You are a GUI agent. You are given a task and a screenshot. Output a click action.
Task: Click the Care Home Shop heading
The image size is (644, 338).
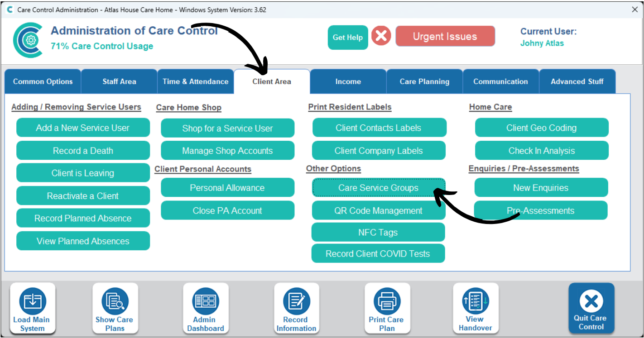[x=189, y=108]
